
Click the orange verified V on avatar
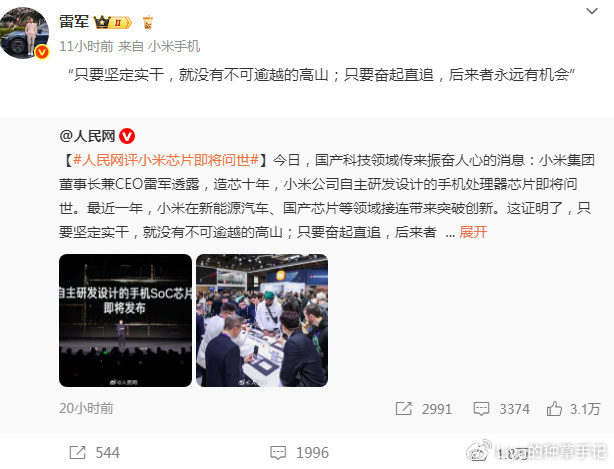pyautogui.click(x=42, y=52)
